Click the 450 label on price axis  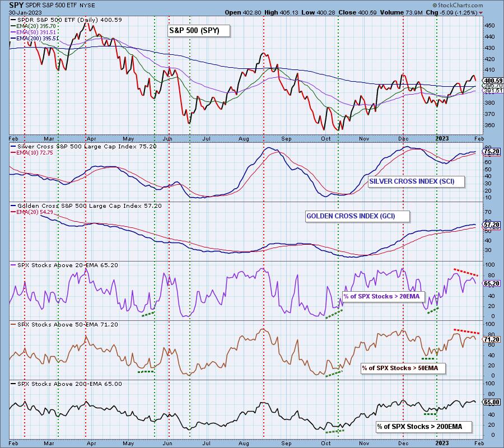point(490,25)
